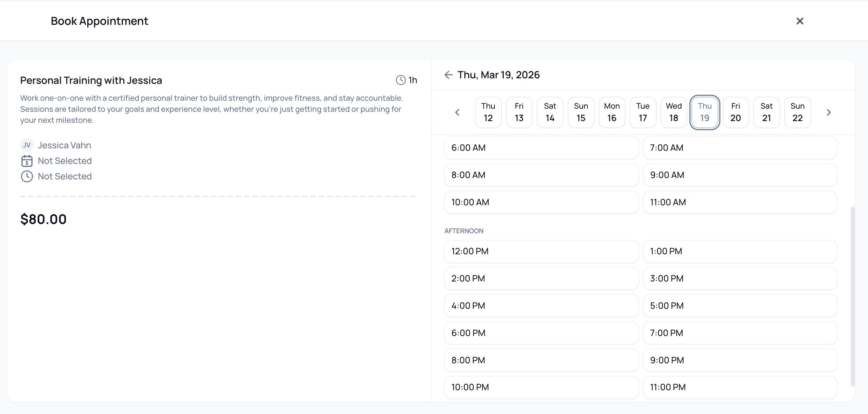The image size is (868, 414).
Task: Show next week of dates
Action: pos(829,112)
